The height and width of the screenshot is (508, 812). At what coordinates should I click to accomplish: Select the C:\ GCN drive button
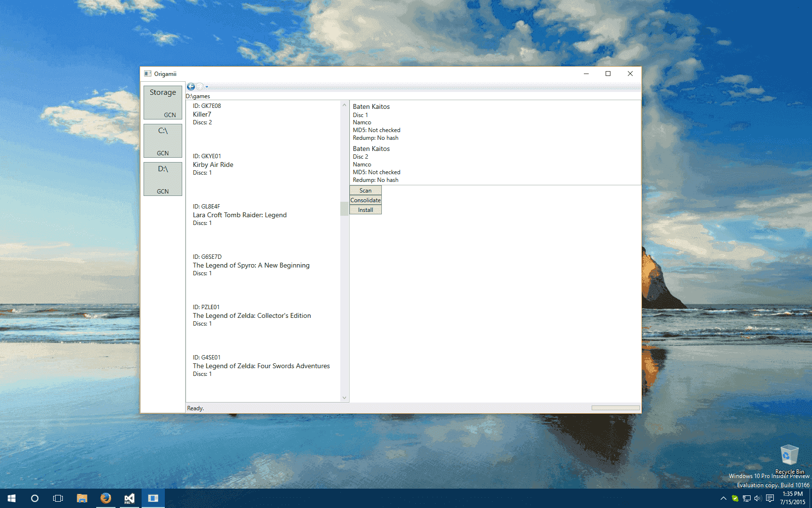pos(163,141)
